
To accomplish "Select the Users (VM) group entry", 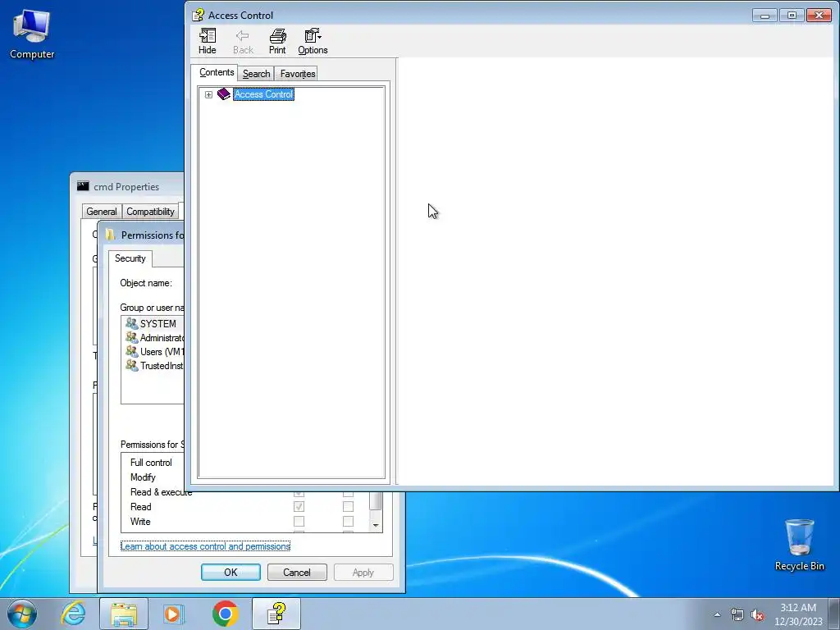I will pyautogui.click(x=153, y=351).
